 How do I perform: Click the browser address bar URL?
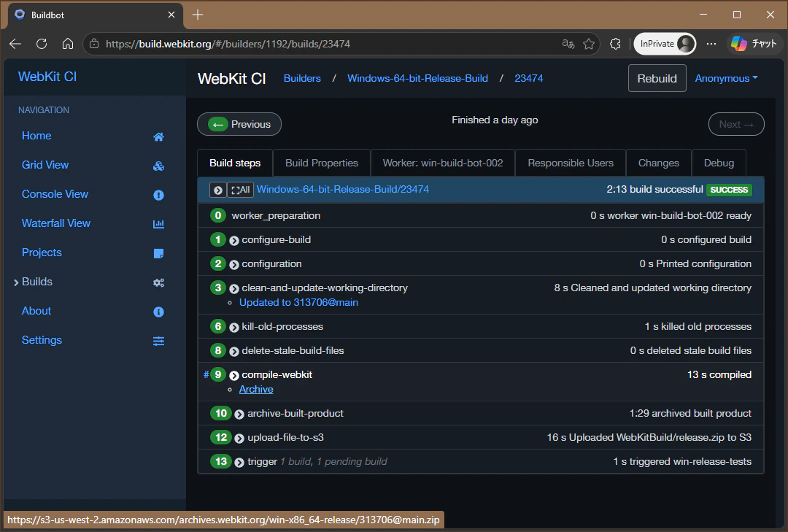pyautogui.click(x=228, y=44)
